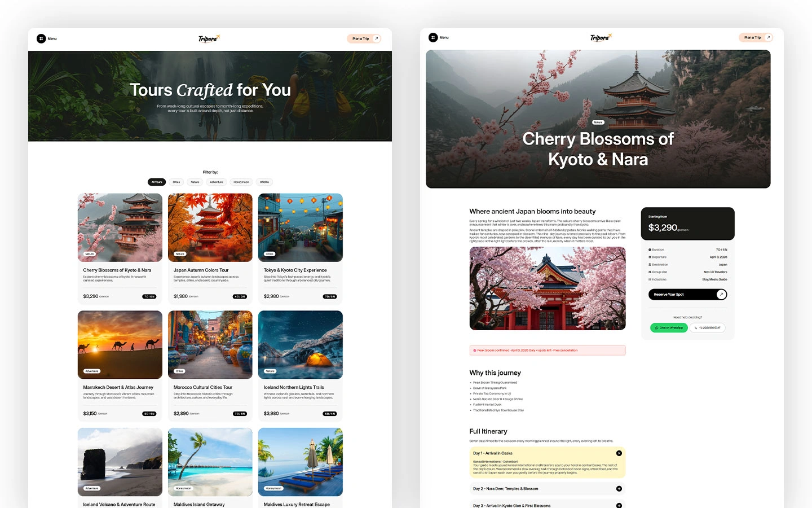Open the Japan Autumn Colors Tour card title
The height and width of the screenshot is (508, 812).
click(201, 270)
